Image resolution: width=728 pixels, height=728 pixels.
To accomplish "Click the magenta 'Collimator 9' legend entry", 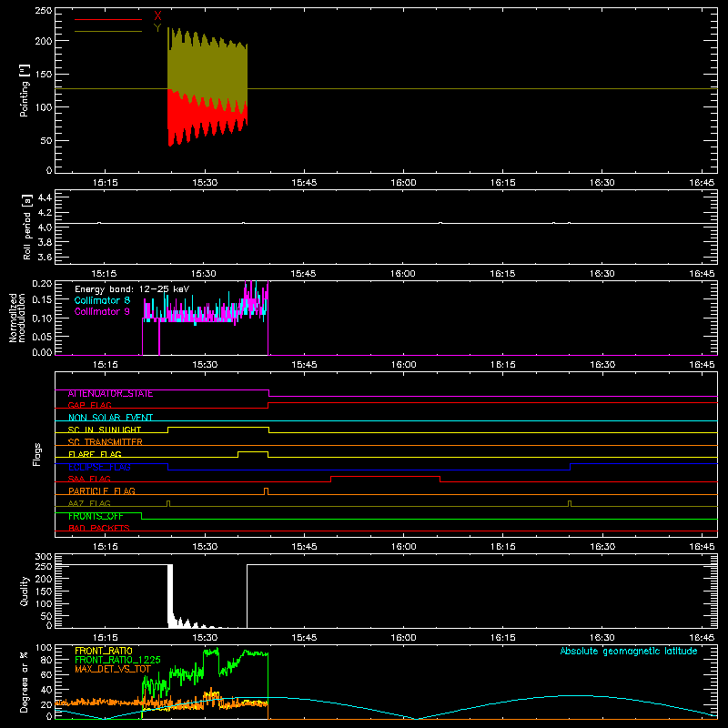I will click(x=102, y=311).
